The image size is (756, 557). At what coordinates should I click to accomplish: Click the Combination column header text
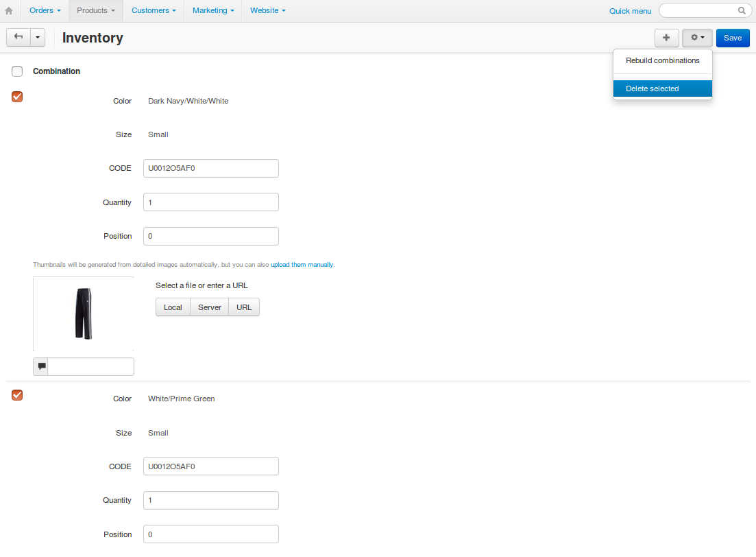click(56, 71)
